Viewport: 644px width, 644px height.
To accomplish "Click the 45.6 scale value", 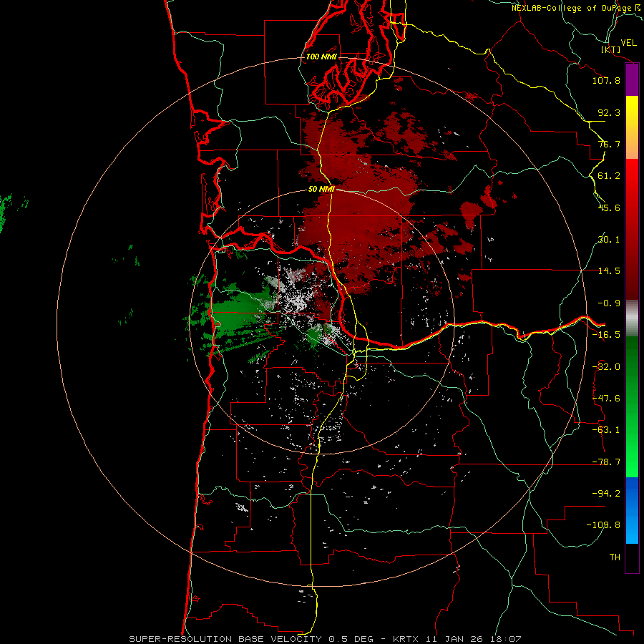I will (609, 208).
